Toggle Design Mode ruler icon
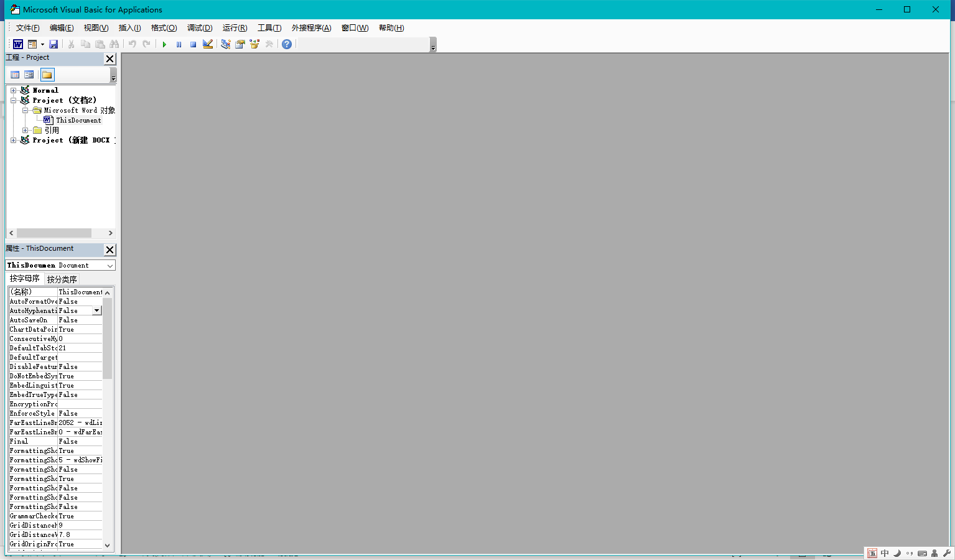 tap(208, 44)
